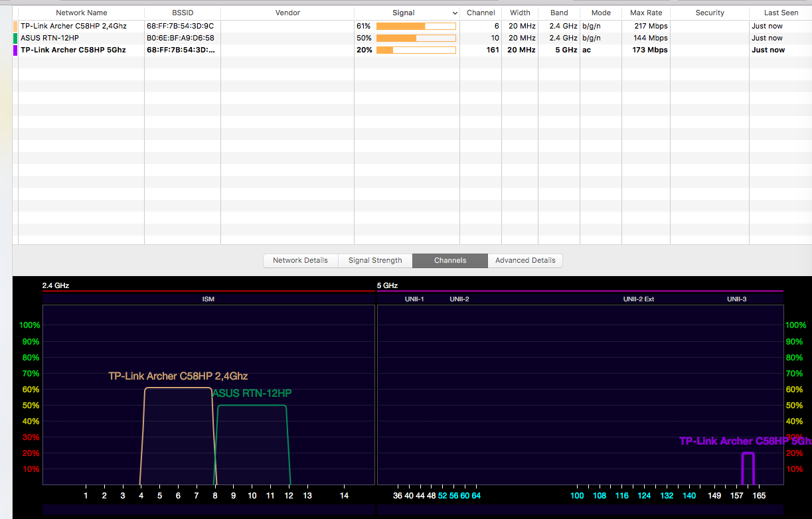
Task: Select the Channels tab
Action: click(449, 261)
